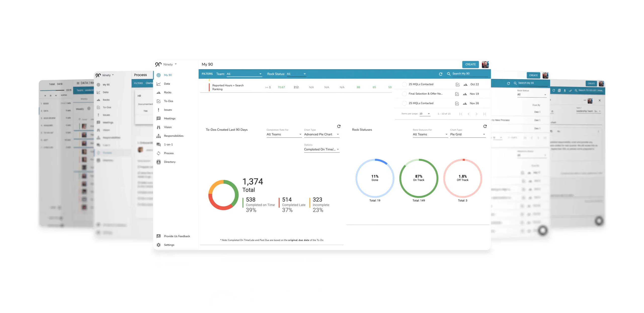
Task: Click the Ninety logo icon
Action: pyautogui.click(x=158, y=64)
